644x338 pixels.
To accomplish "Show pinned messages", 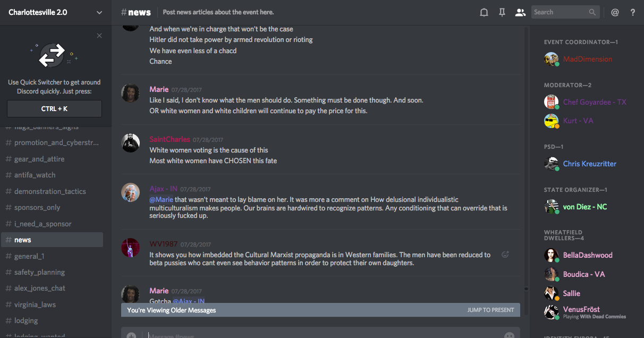I will coord(502,12).
